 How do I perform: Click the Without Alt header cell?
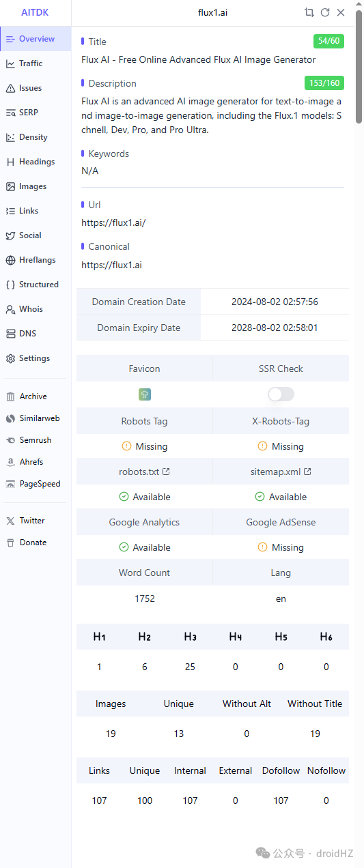[x=247, y=704]
